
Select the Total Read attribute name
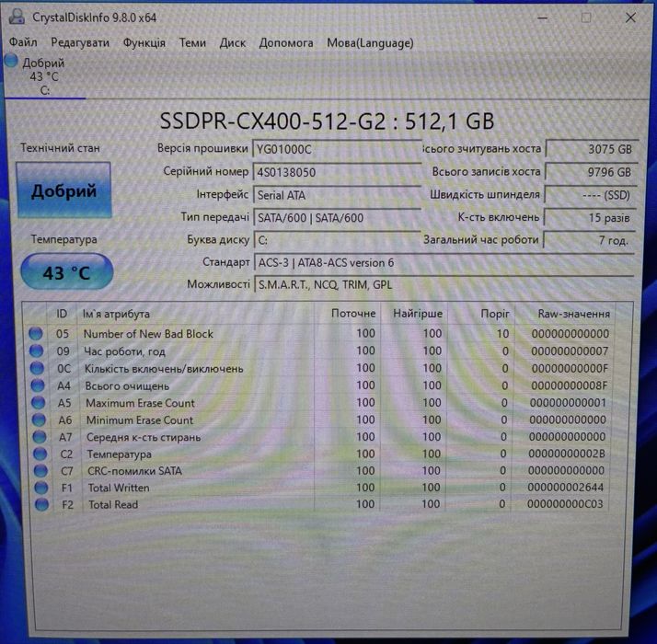click(x=113, y=504)
